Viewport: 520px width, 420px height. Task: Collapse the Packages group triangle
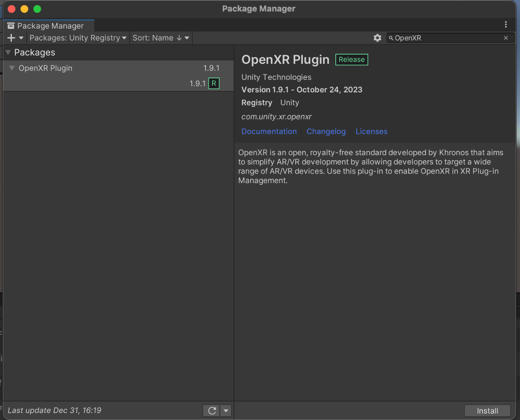click(x=8, y=52)
